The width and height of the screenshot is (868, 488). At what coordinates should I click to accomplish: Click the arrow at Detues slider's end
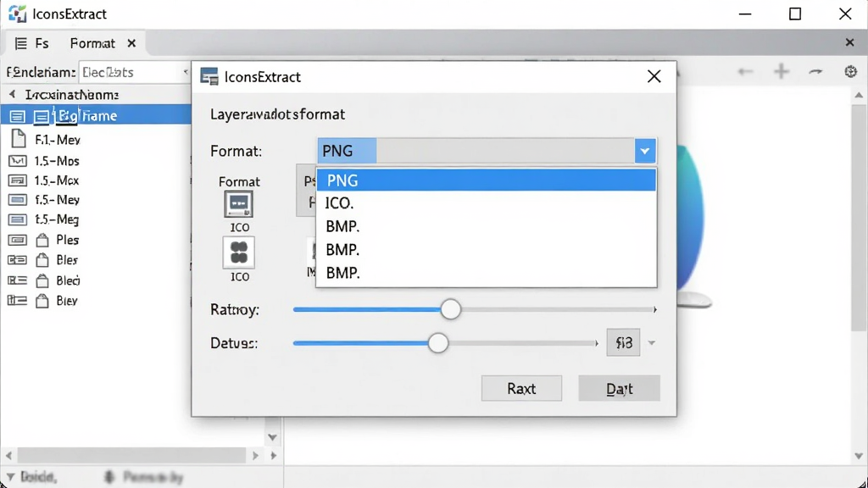click(596, 343)
